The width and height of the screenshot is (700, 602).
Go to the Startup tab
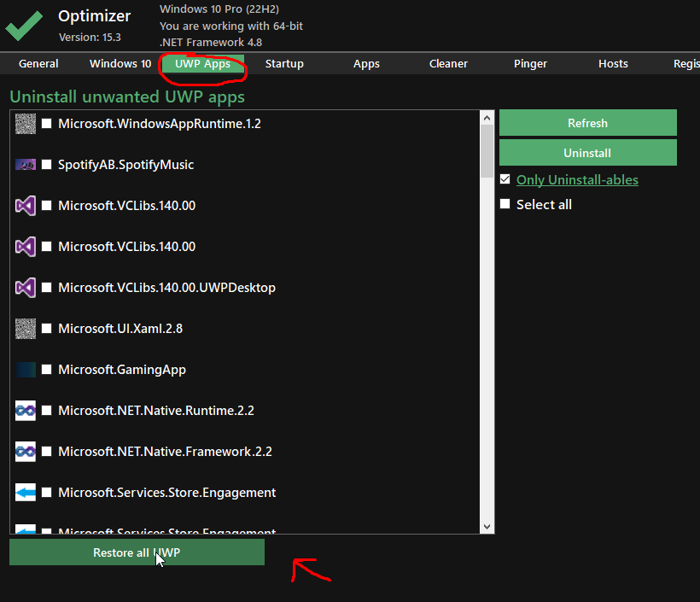[284, 64]
